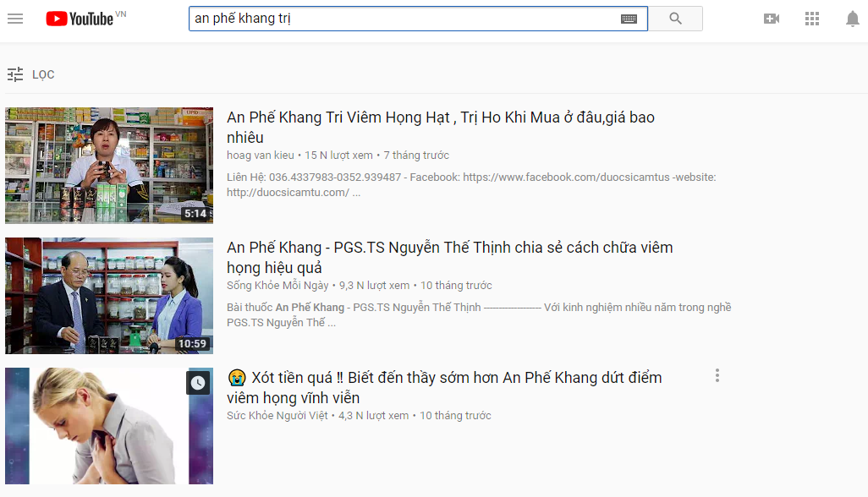Add Xót tiền quá video to Watch Later
The width and height of the screenshot is (868, 497).
click(x=198, y=383)
